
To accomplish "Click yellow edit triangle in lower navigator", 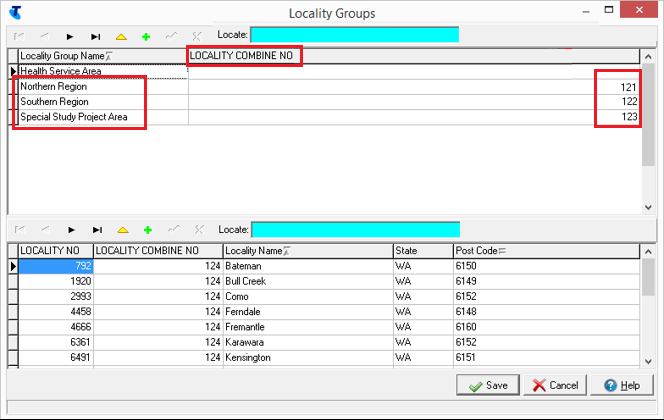I will click(123, 230).
